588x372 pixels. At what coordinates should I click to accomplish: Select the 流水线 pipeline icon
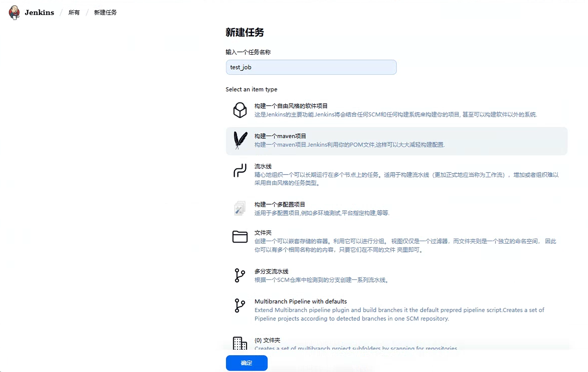[240, 170]
